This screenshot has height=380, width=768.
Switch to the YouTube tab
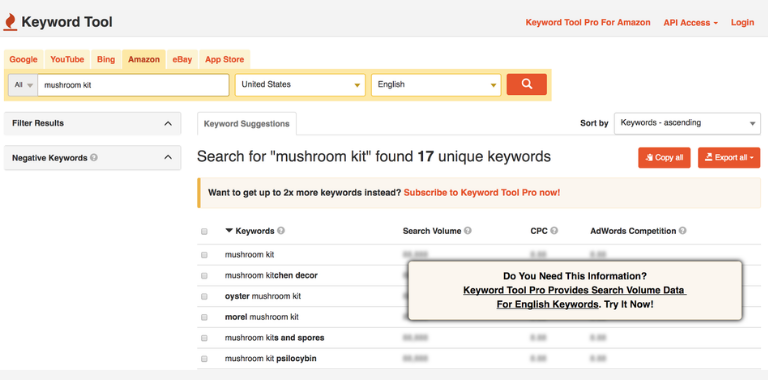click(67, 59)
